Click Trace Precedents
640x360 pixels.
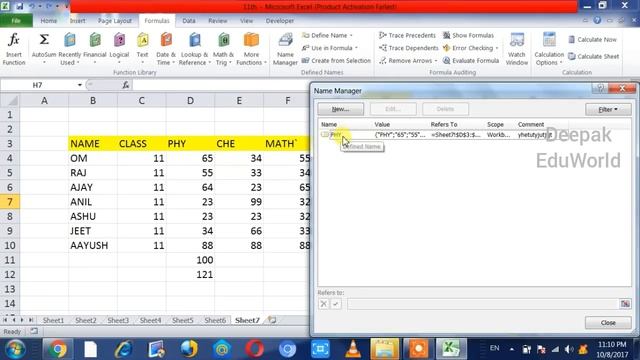tap(407, 36)
